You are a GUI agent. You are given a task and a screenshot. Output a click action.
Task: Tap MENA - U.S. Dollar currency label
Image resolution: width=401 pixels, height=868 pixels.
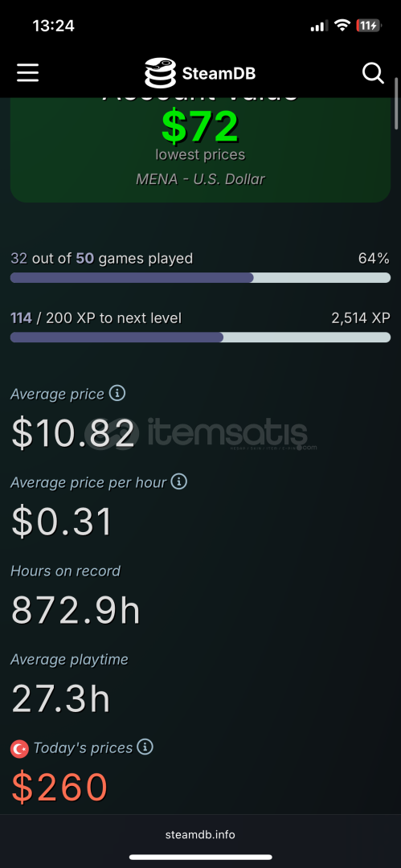[x=201, y=178]
